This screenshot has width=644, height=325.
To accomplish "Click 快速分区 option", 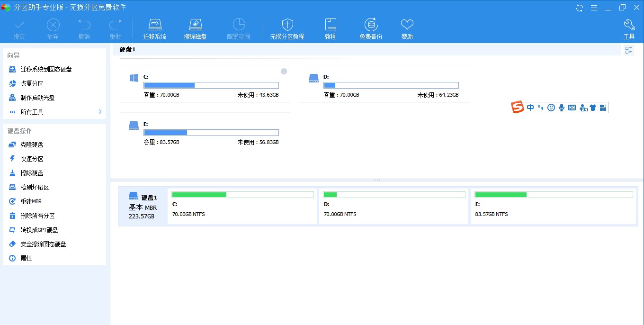I will pos(32,159).
